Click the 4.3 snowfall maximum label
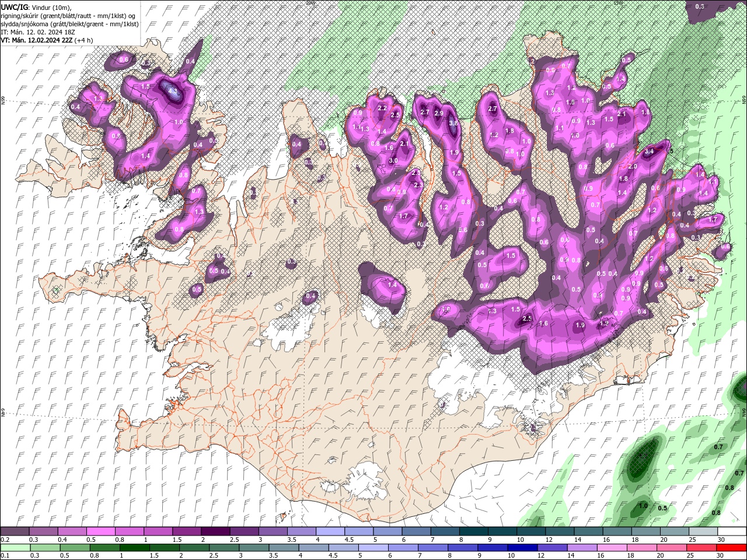The image size is (747, 560). point(173,92)
